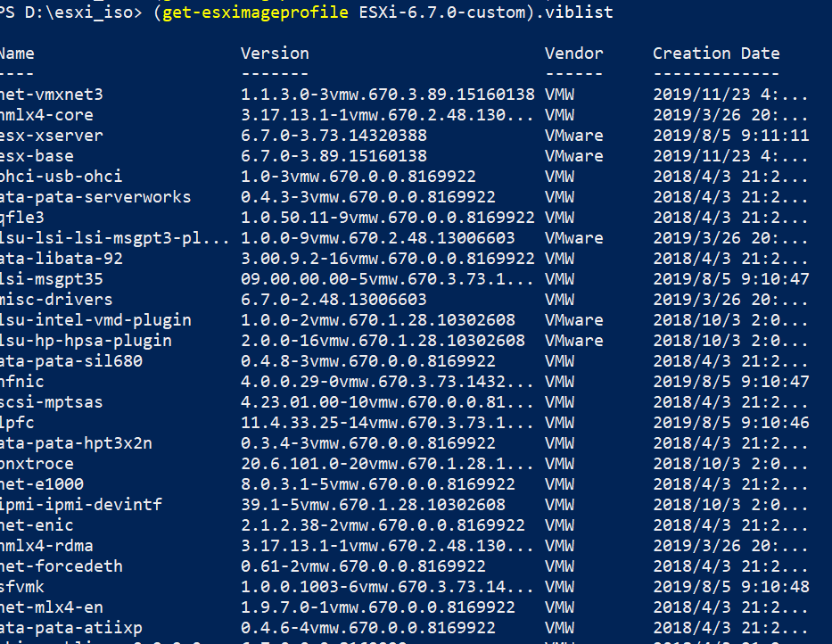832x644 pixels.
Task: Click the sfvmk creation date
Action: click(731, 587)
